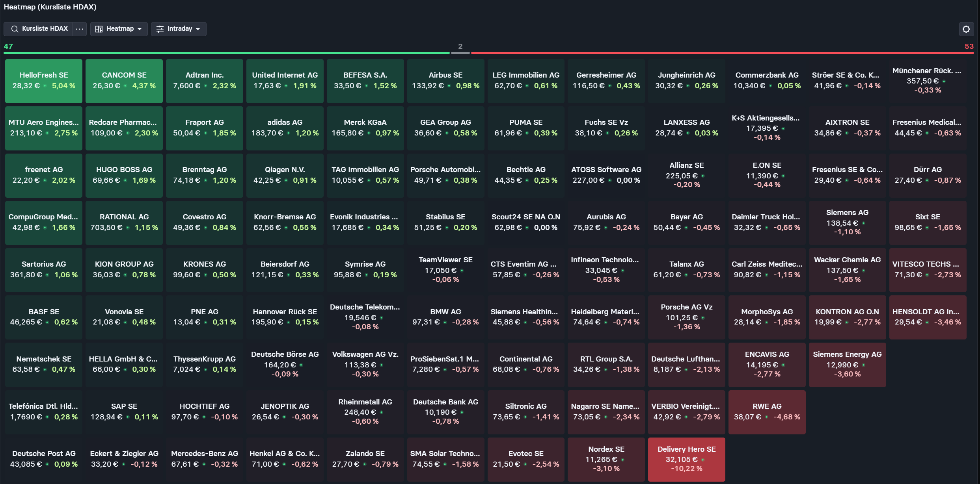Select the CANCOM SE tile

pos(124,81)
